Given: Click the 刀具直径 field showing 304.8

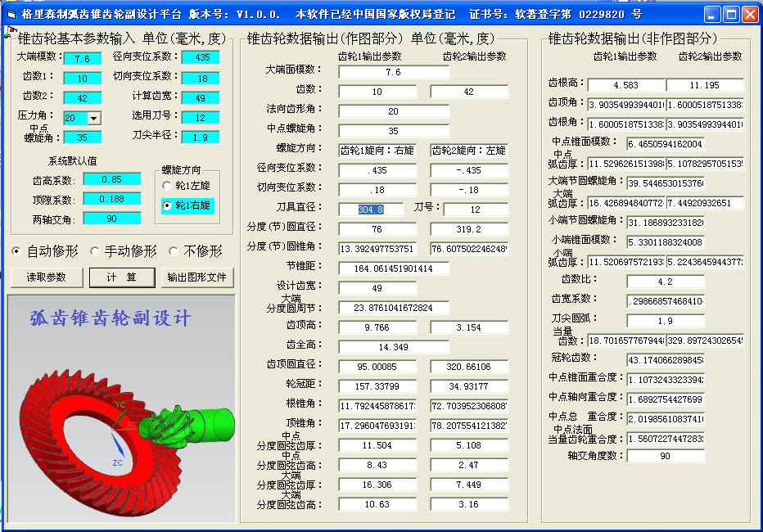Looking at the screenshot, I should click(371, 210).
